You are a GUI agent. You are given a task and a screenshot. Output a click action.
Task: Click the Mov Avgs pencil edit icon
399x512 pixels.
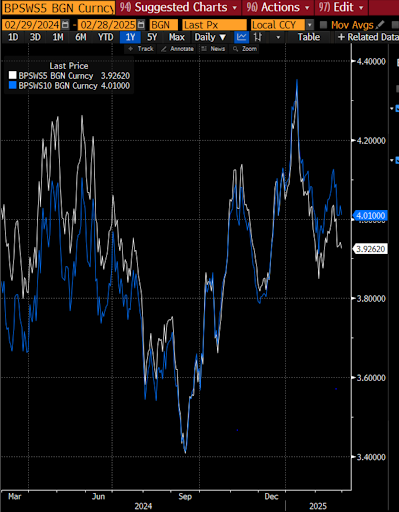pos(380,25)
